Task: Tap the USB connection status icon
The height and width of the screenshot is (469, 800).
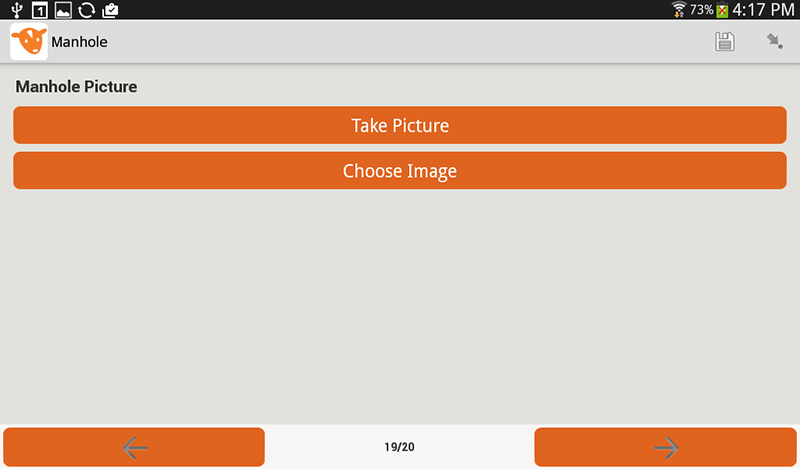Action: pyautogui.click(x=16, y=10)
